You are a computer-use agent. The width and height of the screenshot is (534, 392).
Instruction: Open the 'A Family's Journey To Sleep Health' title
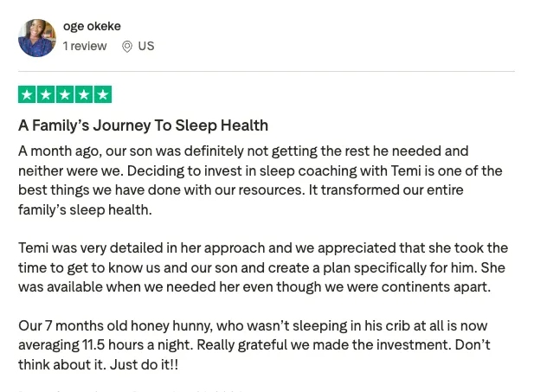tap(144, 125)
